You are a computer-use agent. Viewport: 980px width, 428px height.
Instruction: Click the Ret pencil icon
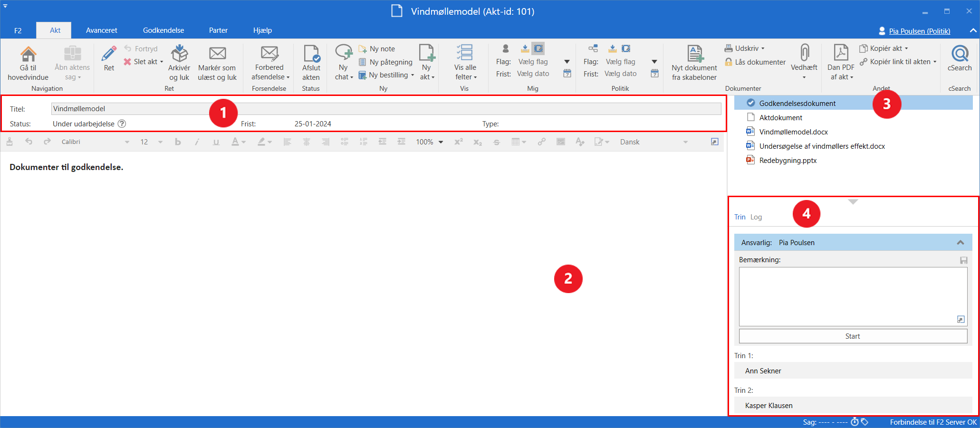point(109,54)
